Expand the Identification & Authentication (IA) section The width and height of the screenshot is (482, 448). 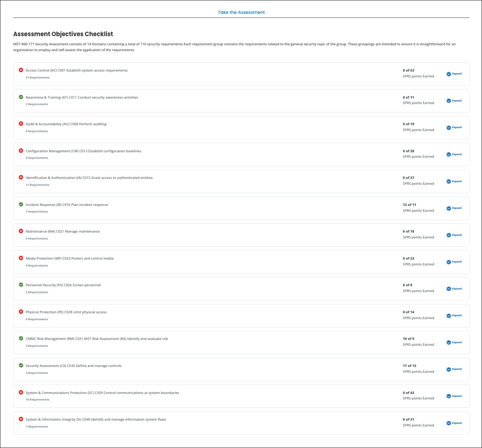[454, 181]
